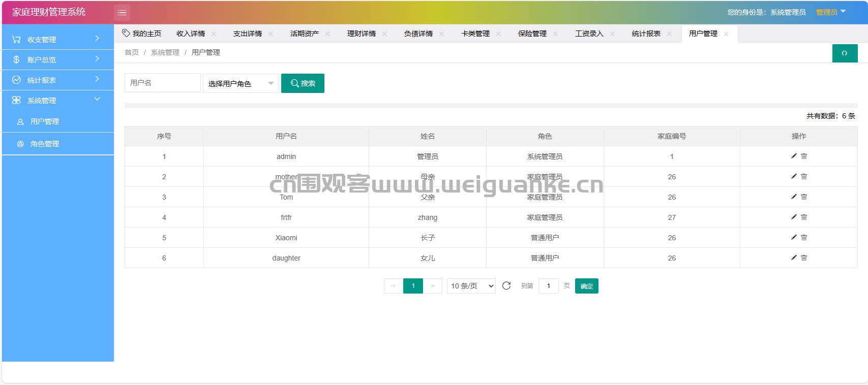
Task: Click the go-to page number input
Action: [x=549, y=286]
